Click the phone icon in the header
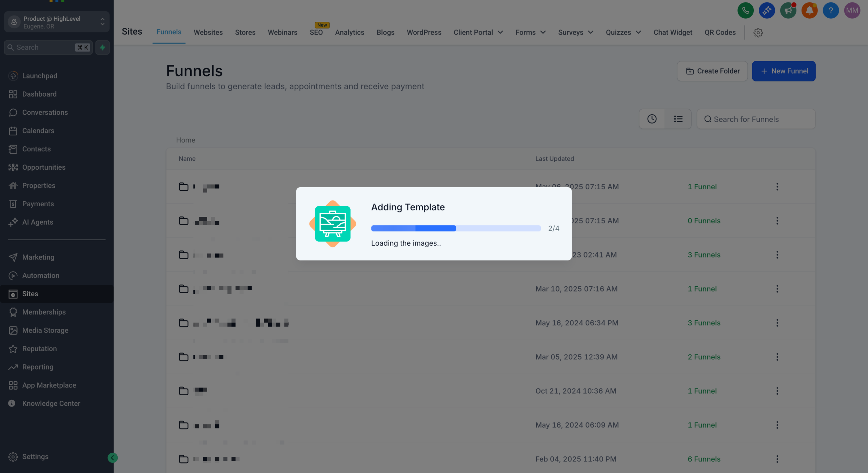868x473 pixels. [745, 10]
